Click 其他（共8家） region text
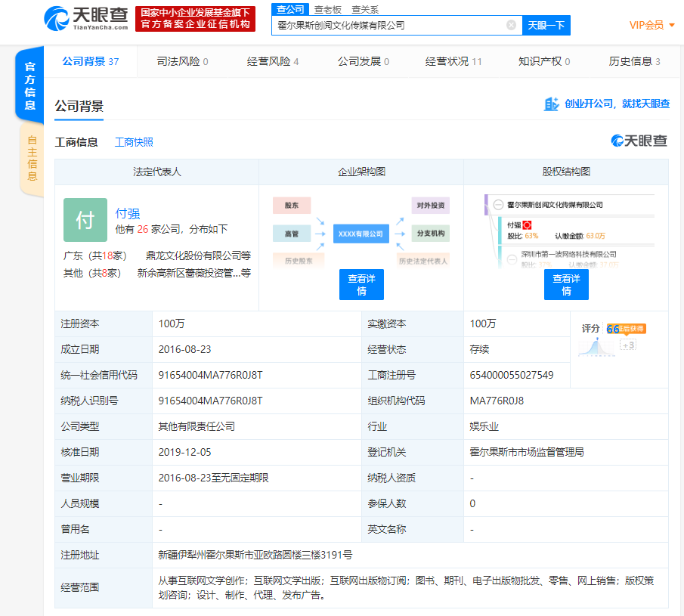 click(92, 273)
